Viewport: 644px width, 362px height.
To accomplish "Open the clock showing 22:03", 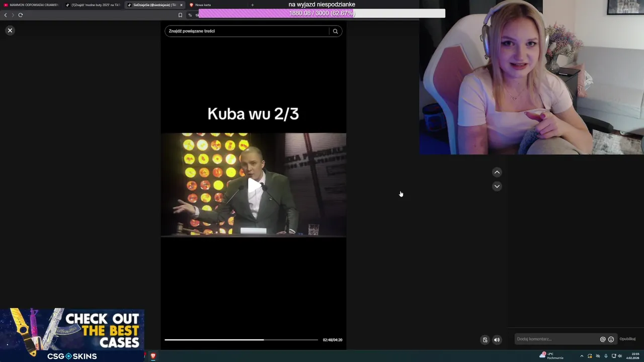I will (633, 356).
